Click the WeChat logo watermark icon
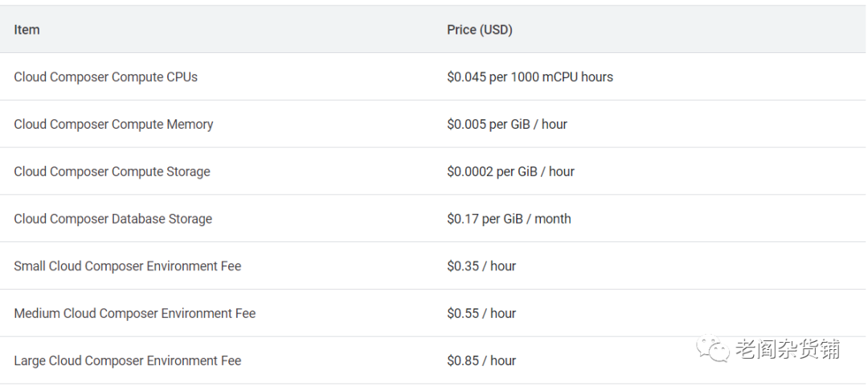 714,348
